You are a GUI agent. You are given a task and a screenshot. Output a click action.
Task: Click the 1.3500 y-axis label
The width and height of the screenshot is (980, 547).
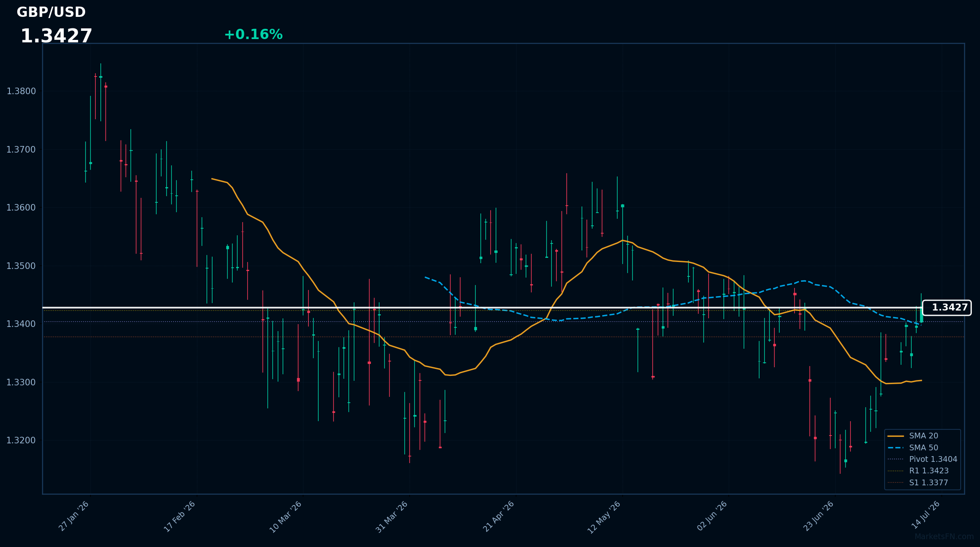(21, 266)
